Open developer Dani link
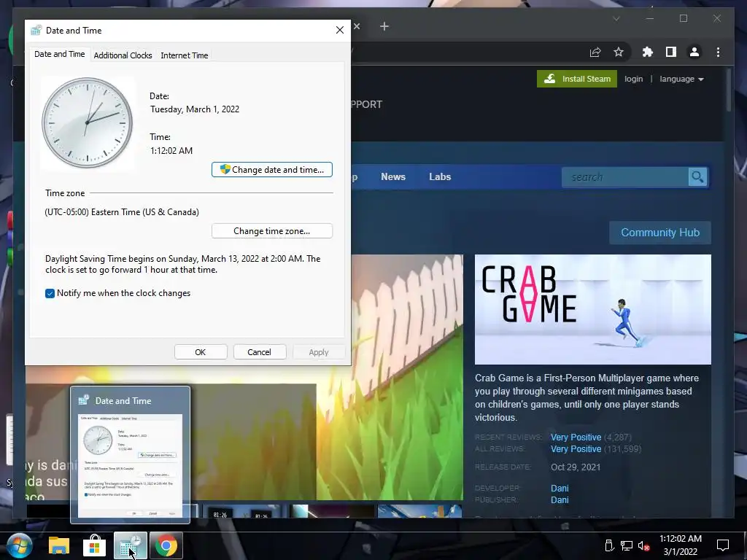This screenshot has height=560, width=747. (560, 488)
